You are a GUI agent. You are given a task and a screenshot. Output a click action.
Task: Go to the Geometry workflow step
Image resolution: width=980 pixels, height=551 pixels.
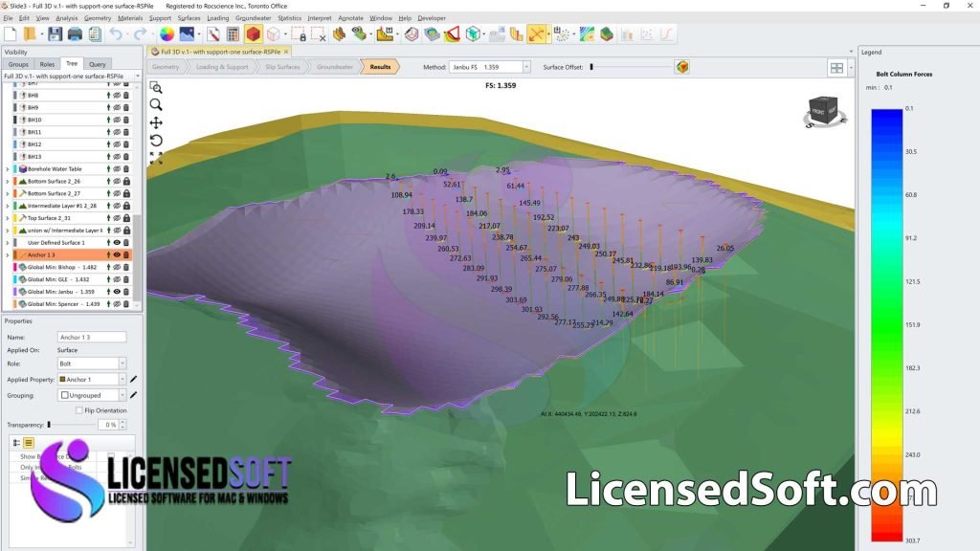[166, 67]
